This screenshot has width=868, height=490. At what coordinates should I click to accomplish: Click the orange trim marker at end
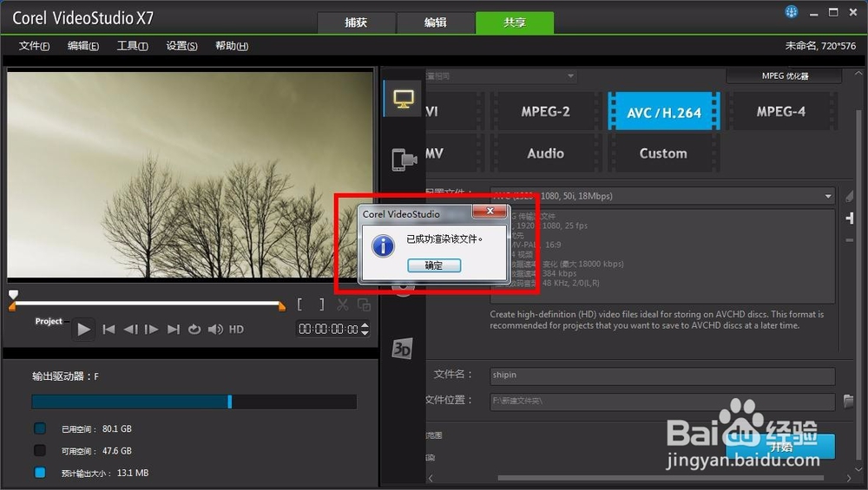pyautogui.click(x=282, y=307)
